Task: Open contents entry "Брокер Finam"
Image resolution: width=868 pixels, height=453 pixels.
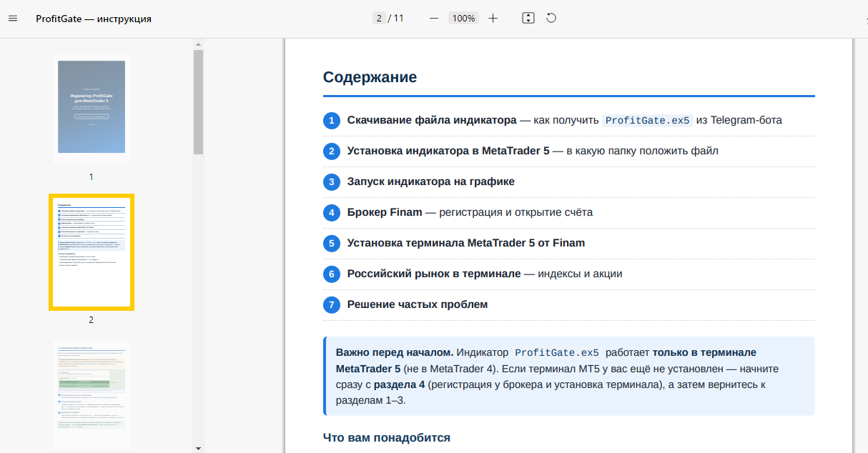Action: pos(385,212)
